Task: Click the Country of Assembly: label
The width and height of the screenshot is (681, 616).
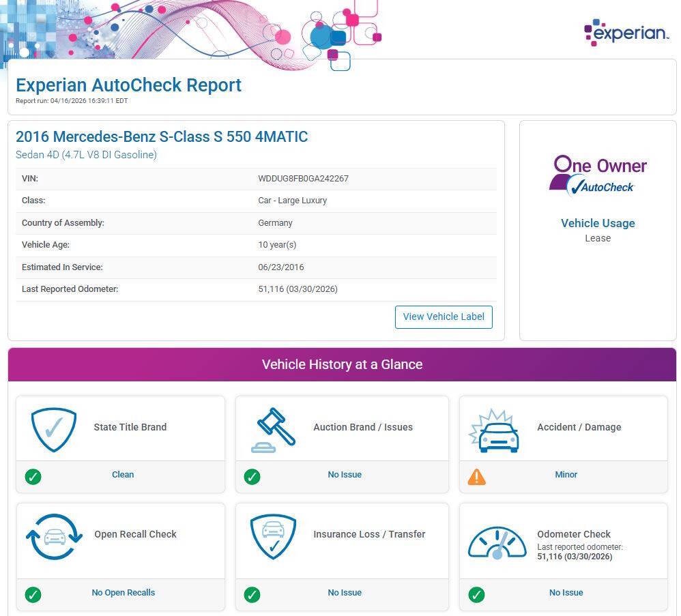Action: click(63, 222)
